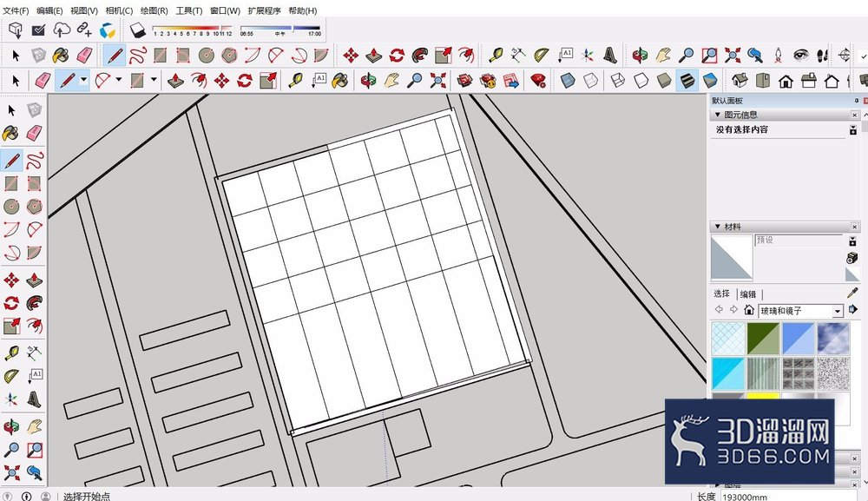Toggle Hidden Line face style icon
Screen dimensions: 868x501
(641, 81)
